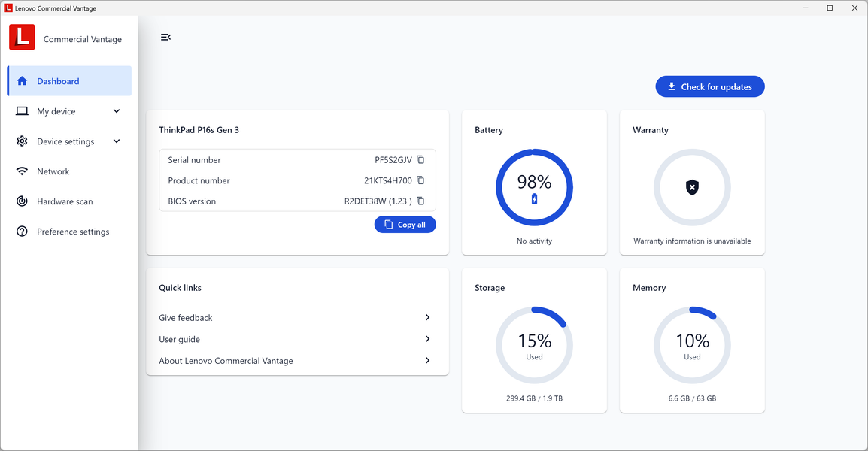Open Give feedback via its arrow
868x451 pixels.
tap(427, 317)
